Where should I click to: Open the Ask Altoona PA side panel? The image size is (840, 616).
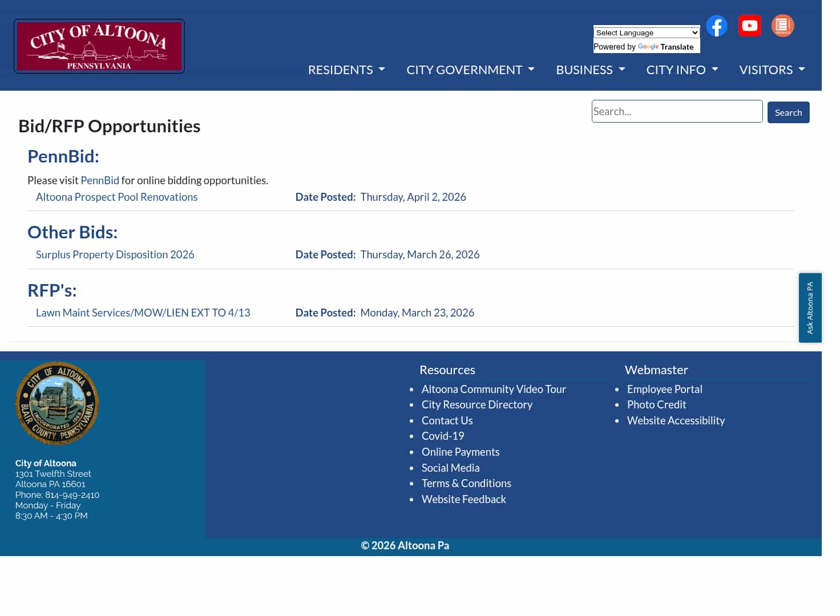click(x=810, y=308)
